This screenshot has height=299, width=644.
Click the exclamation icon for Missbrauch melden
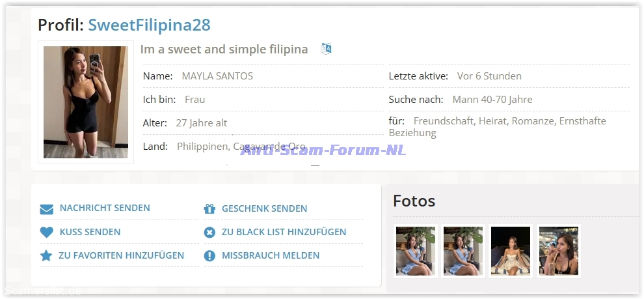[x=209, y=256]
